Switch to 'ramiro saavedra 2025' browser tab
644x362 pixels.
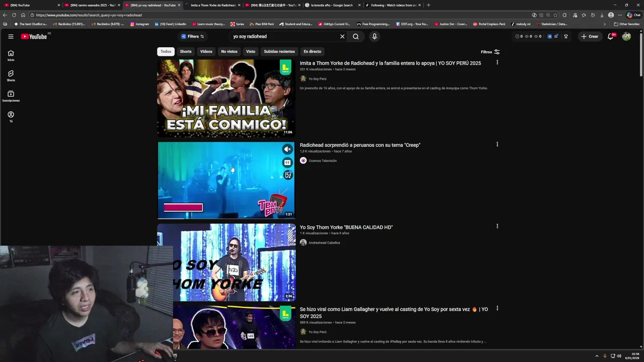point(91,5)
